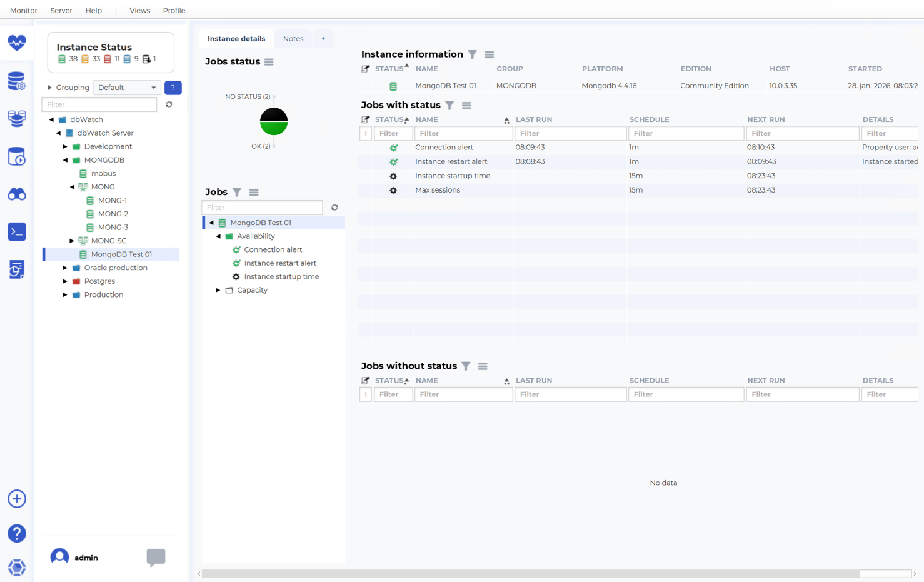The image size is (924, 582).
Task: Open the chat bubble next to admin
Action: pos(156,557)
